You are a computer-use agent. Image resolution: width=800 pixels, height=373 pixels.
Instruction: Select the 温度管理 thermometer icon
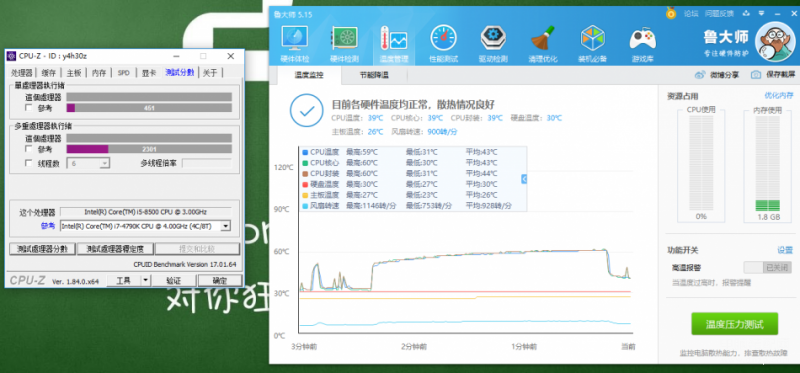tap(394, 39)
